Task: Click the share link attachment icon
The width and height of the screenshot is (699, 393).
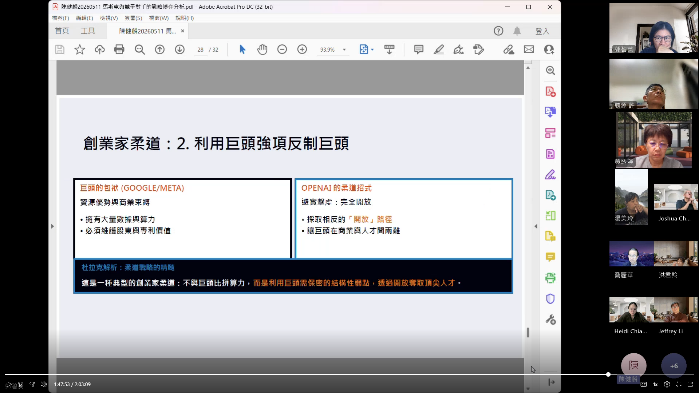Action: click(x=508, y=49)
